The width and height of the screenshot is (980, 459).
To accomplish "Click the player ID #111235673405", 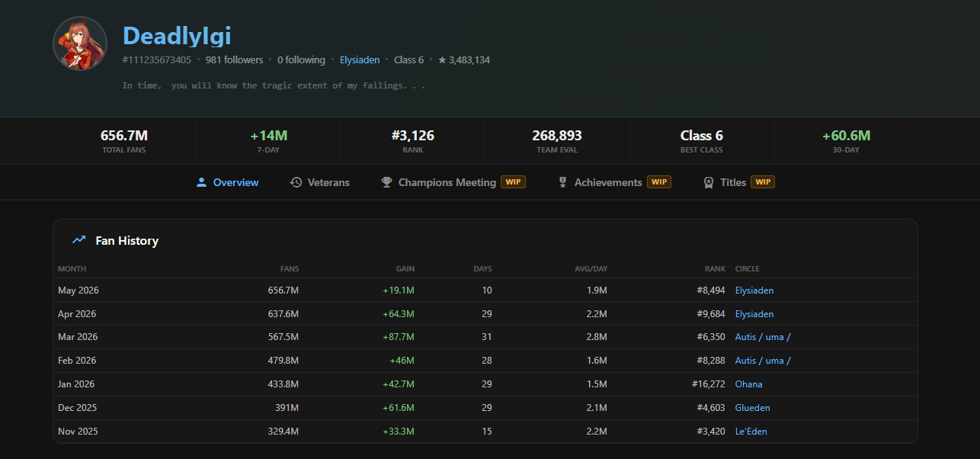I will pyautogui.click(x=157, y=59).
